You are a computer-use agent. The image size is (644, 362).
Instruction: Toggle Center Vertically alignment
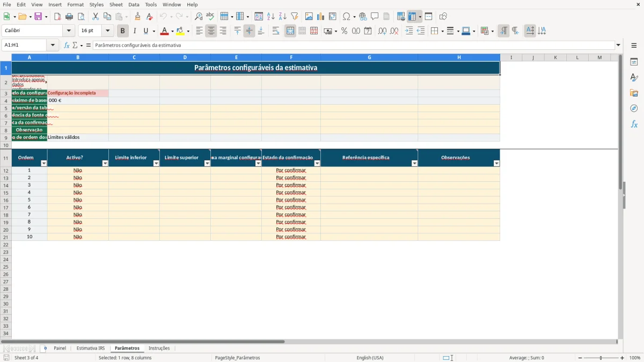(249, 31)
